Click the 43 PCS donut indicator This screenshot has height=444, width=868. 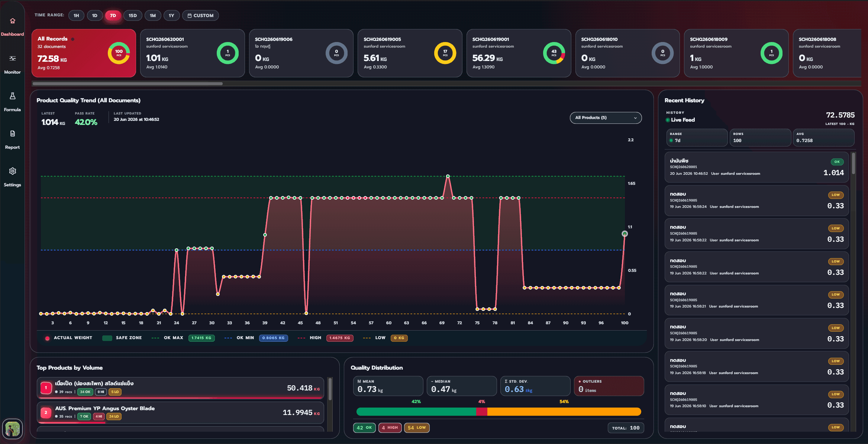(x=554, y=53)
